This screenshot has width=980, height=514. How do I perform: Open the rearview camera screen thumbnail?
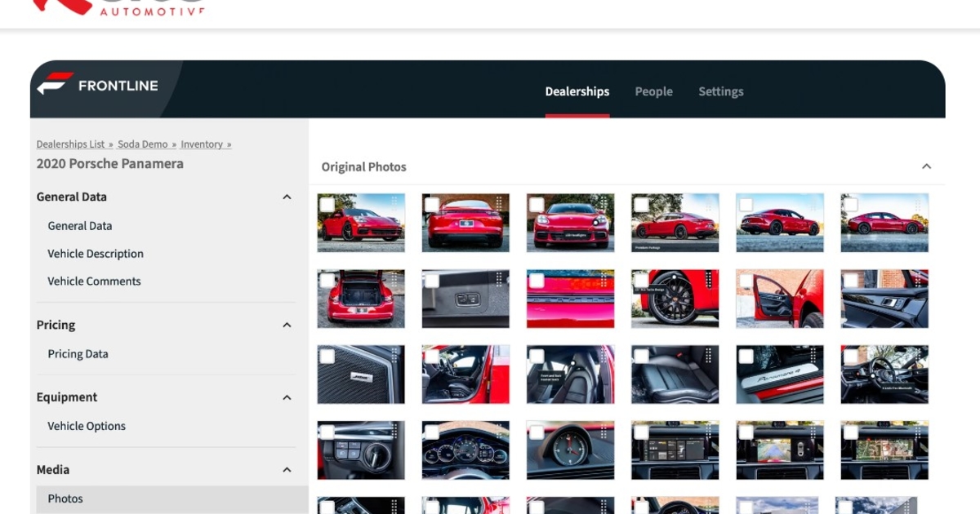point(779,450)
